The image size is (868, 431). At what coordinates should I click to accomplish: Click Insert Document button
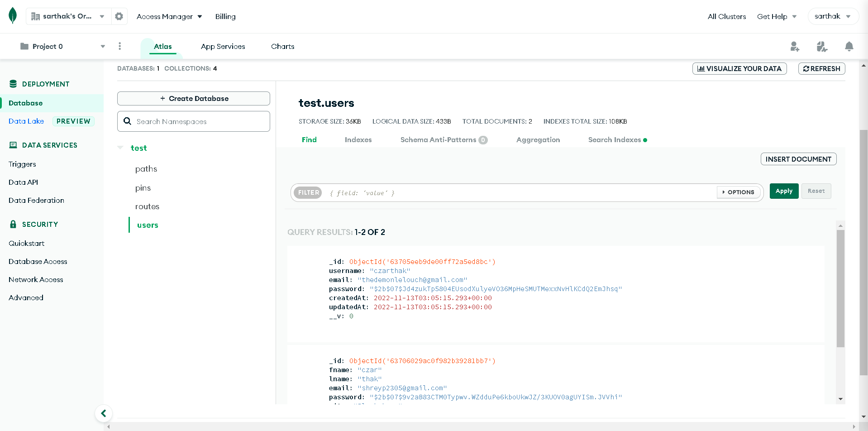coord(798,159)
